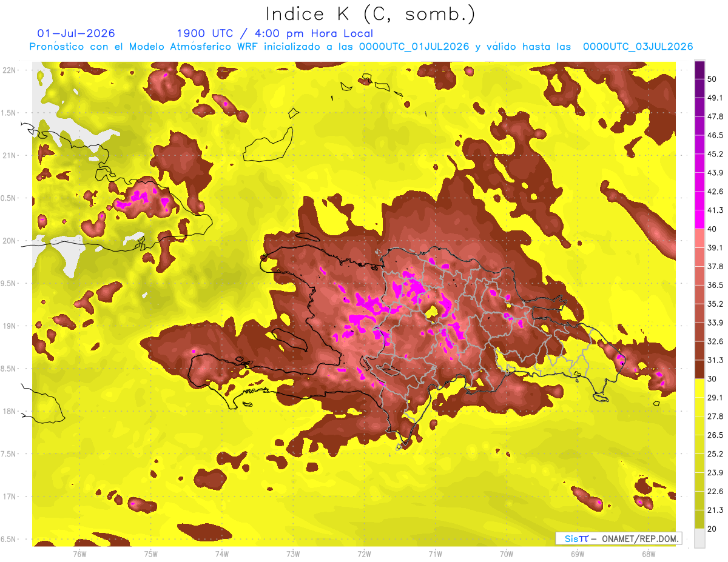The image size is (728, 562).
Task: Click the "21N" latitude label
Action: pyautogui.click(x=8, y=155)
